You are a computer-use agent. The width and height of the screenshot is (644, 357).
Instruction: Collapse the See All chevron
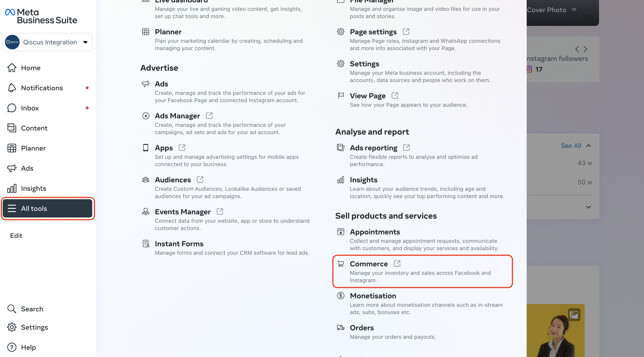click(589, 146)
